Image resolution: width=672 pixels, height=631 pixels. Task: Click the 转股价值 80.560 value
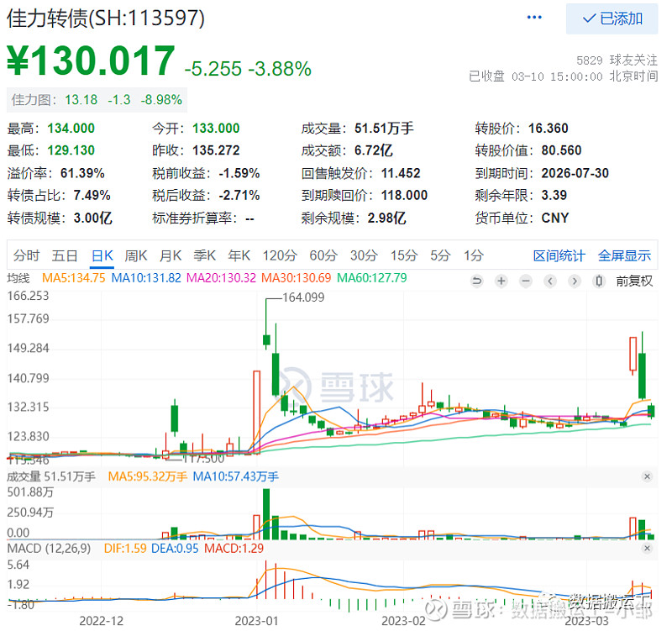tap(561, 150)
